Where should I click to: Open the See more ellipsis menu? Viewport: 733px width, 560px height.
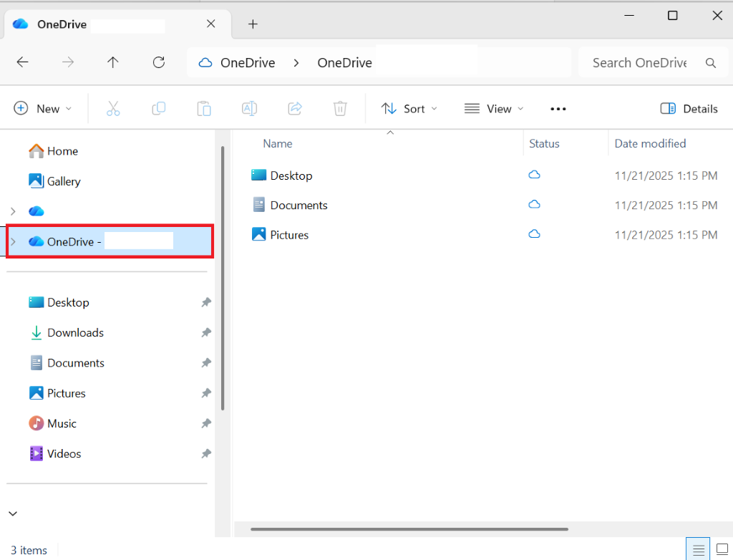(558, 108)
